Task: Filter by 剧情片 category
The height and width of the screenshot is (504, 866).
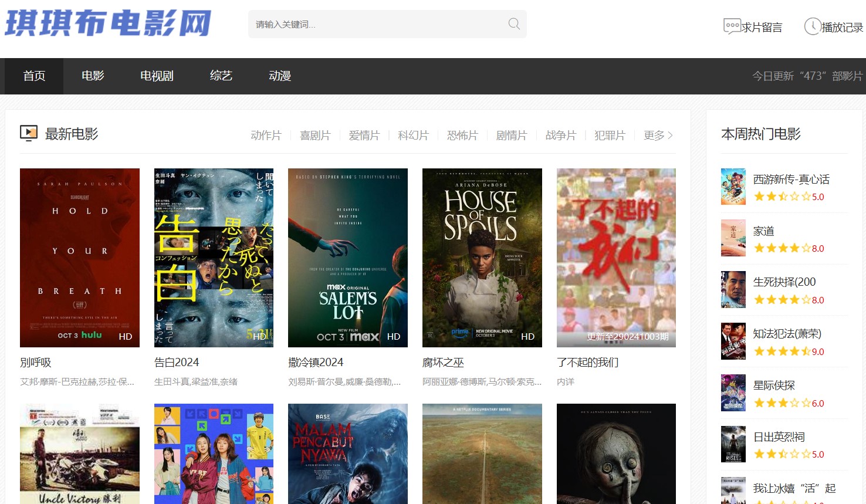Action: point(511,136)
